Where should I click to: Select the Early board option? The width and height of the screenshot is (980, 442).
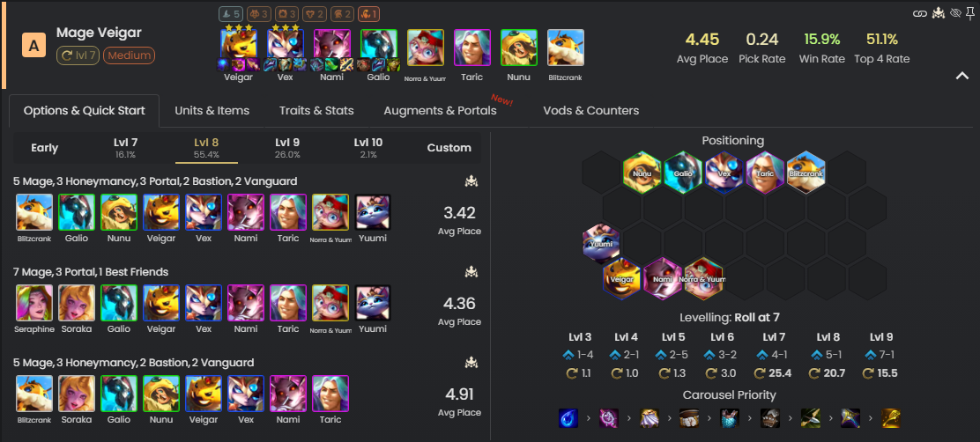(x=44, y=148)
